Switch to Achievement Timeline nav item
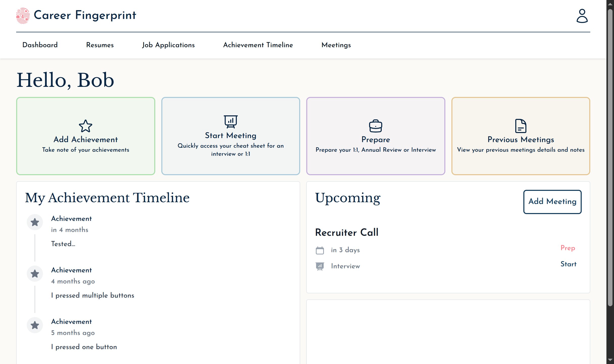 tap(258, 45)
